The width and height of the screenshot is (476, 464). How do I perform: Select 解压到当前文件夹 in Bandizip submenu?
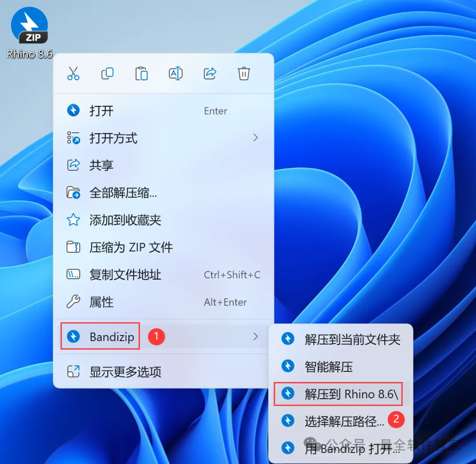[341, 340]
